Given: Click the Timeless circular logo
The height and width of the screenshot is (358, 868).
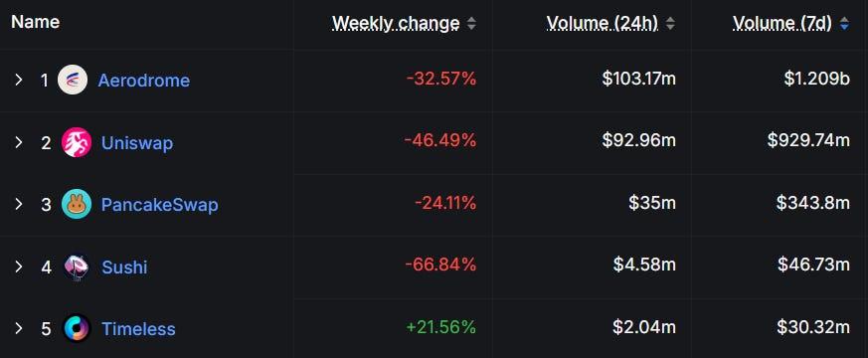Looking at the screenshot, I should tap(77, 329).
